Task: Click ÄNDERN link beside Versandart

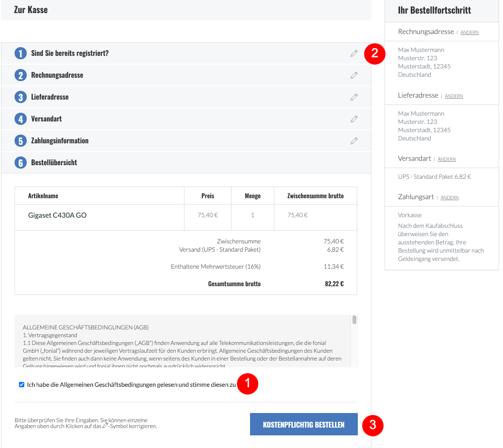Action: pos(447,159)
